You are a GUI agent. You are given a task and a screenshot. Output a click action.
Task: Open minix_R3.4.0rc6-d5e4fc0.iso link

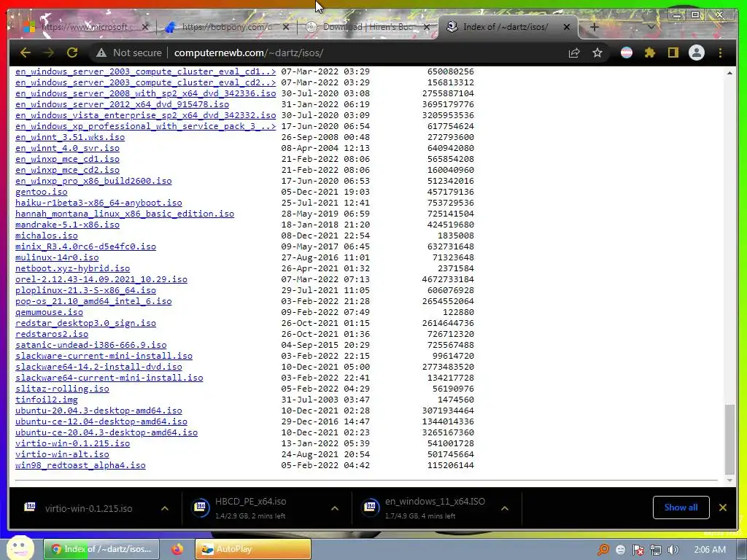(x=86, y=246)
